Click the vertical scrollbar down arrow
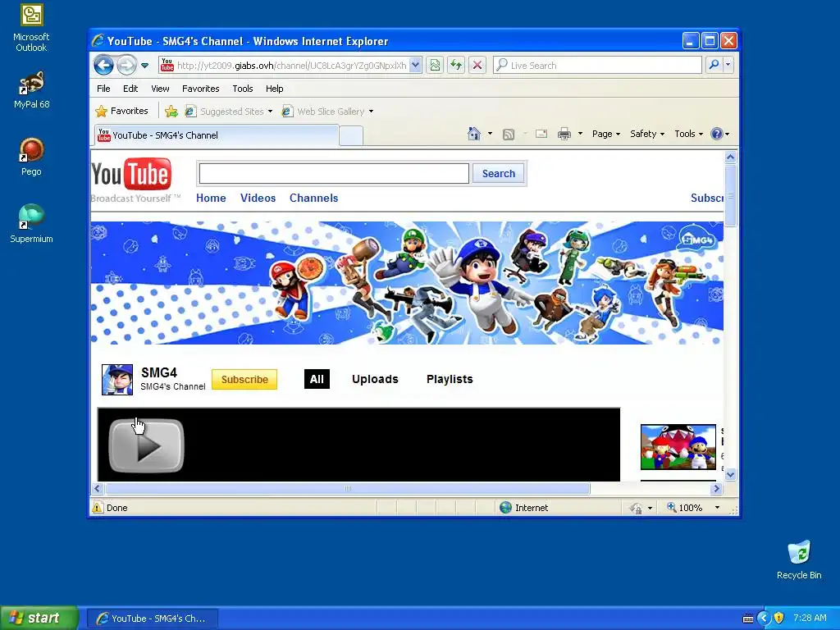This screenshot has width=840, height=630. (x=730, y=475)
